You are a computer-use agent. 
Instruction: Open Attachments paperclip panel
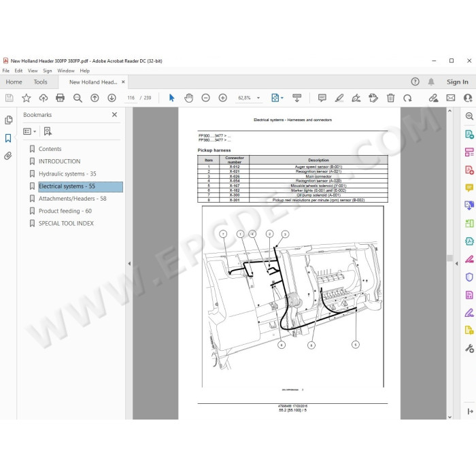click(8, 156)
